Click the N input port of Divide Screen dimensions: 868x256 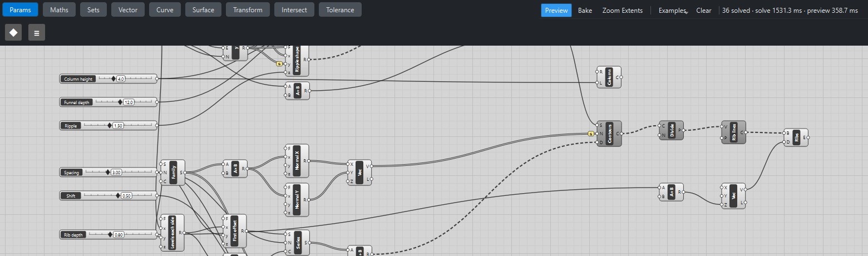[659, 135]
